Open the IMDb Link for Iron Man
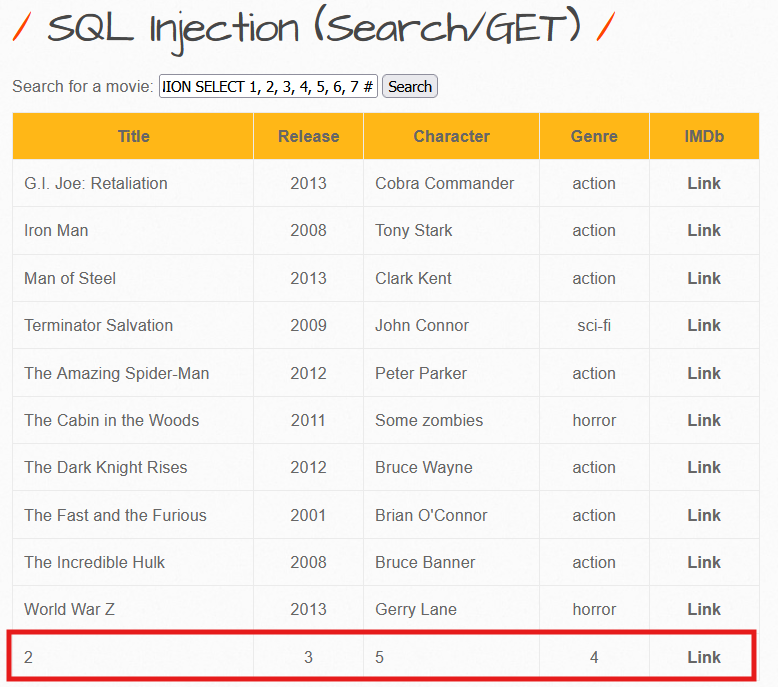The height and width of the screenshot is (687, 778). 704,230
